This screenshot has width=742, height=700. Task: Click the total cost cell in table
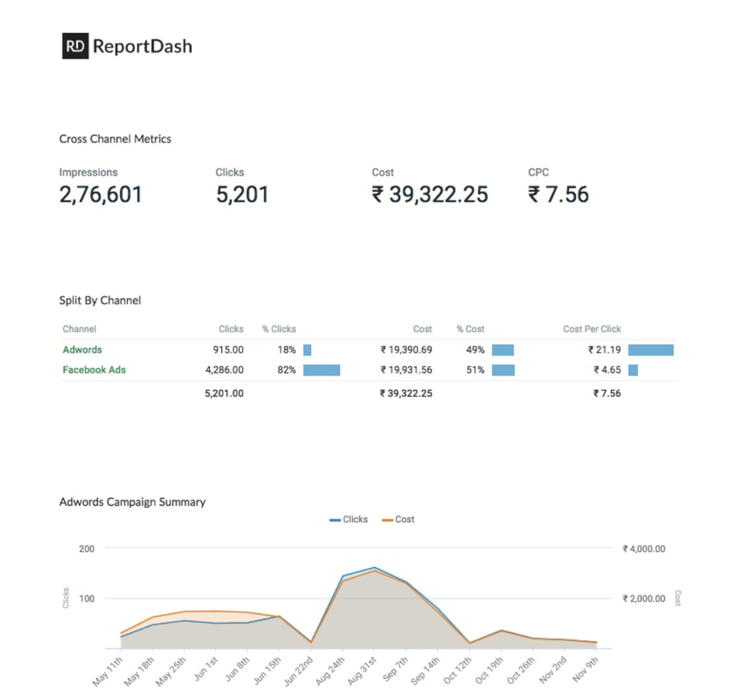click(406, 394)
